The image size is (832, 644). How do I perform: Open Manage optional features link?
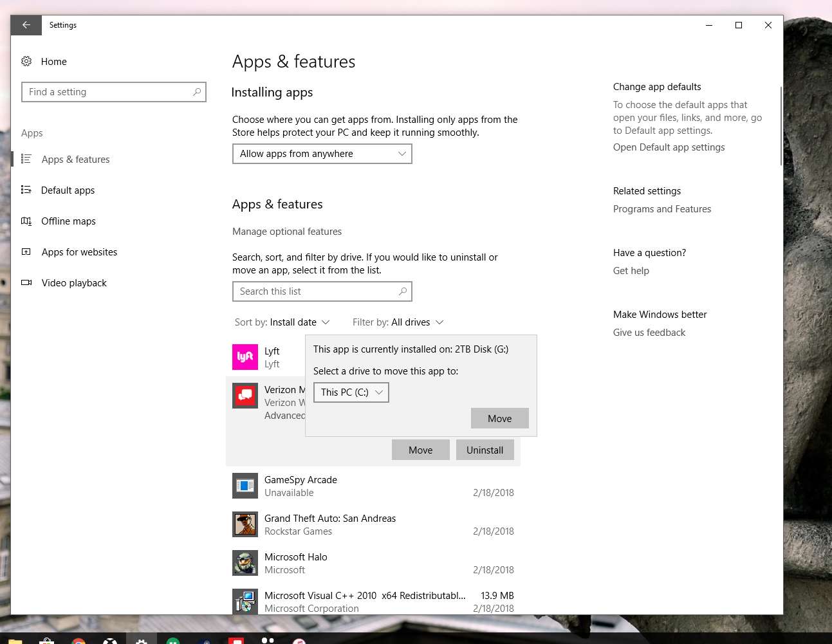287,232
